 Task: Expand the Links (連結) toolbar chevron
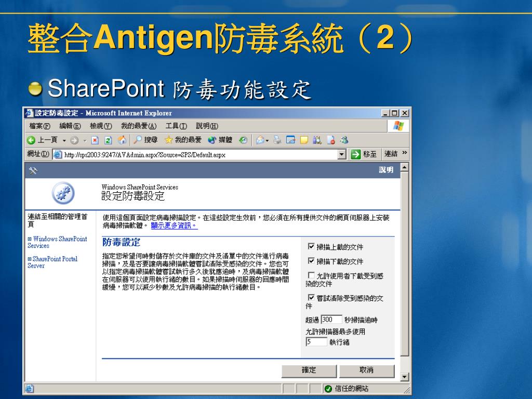pos(404,153)
